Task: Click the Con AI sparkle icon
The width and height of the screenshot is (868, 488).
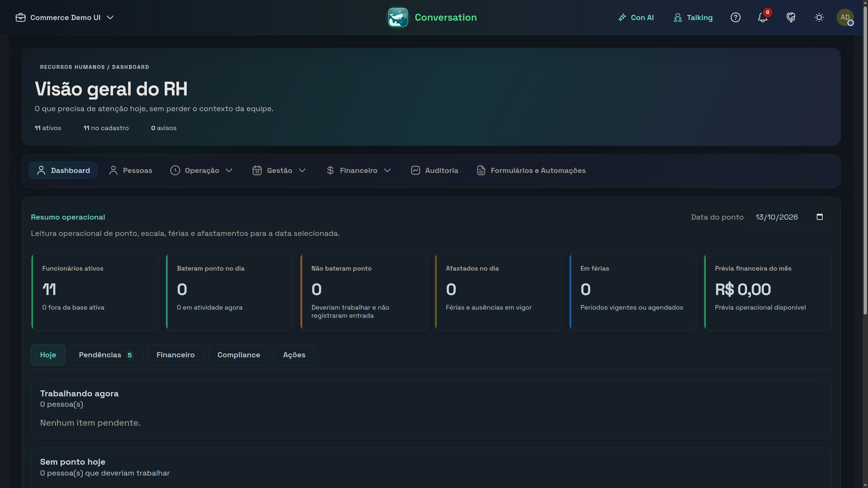Action: 622,18
